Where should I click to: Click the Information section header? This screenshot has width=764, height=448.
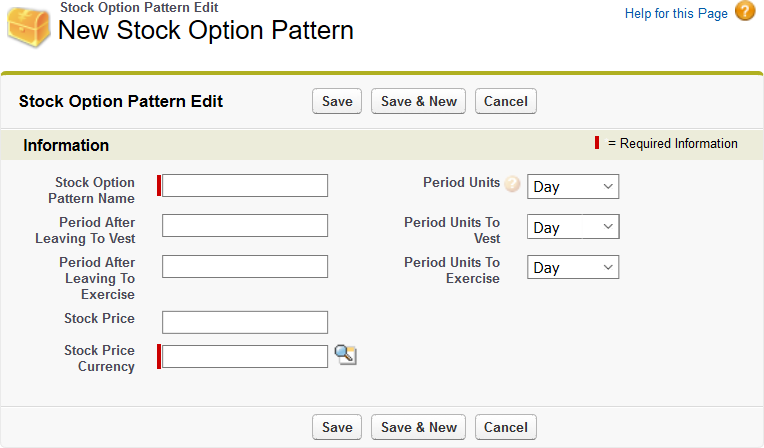[x=66, y=145]
